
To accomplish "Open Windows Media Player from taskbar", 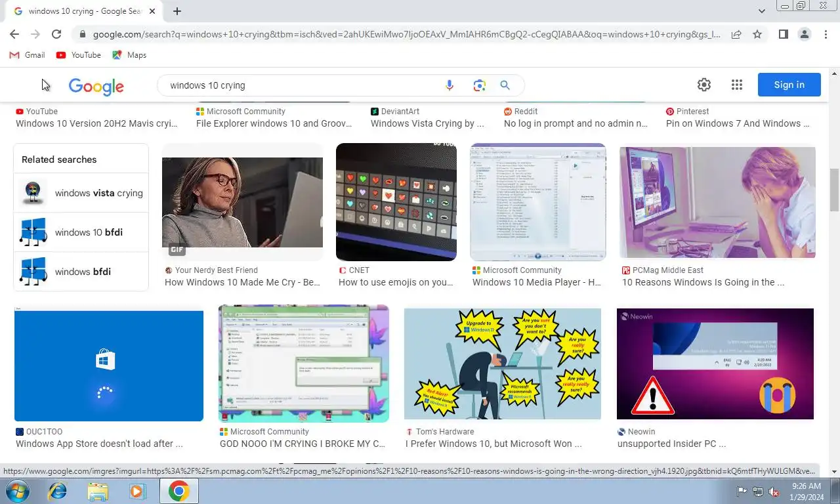I will pos(138,491).
